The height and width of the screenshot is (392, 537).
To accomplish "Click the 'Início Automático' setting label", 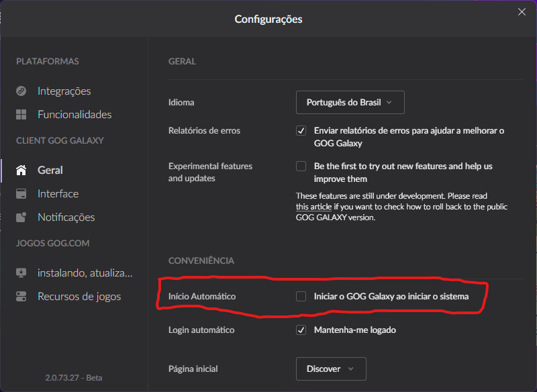I will 202,297.
